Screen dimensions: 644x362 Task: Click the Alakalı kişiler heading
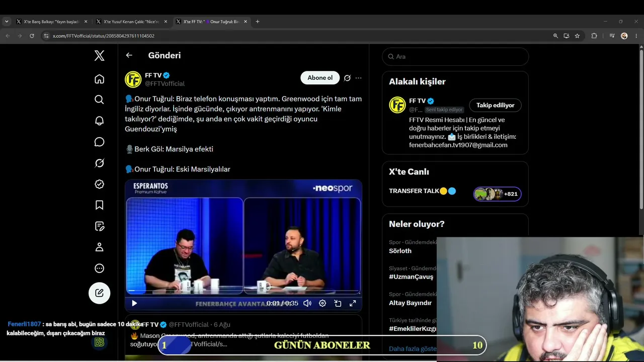tap(417, 81)
